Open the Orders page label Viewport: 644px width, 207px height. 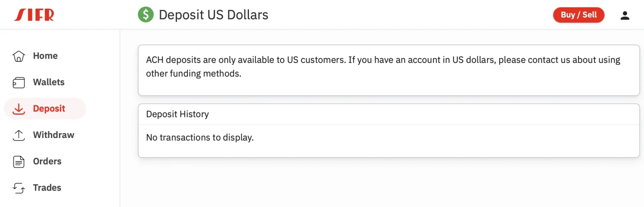[x=47, y=161]
